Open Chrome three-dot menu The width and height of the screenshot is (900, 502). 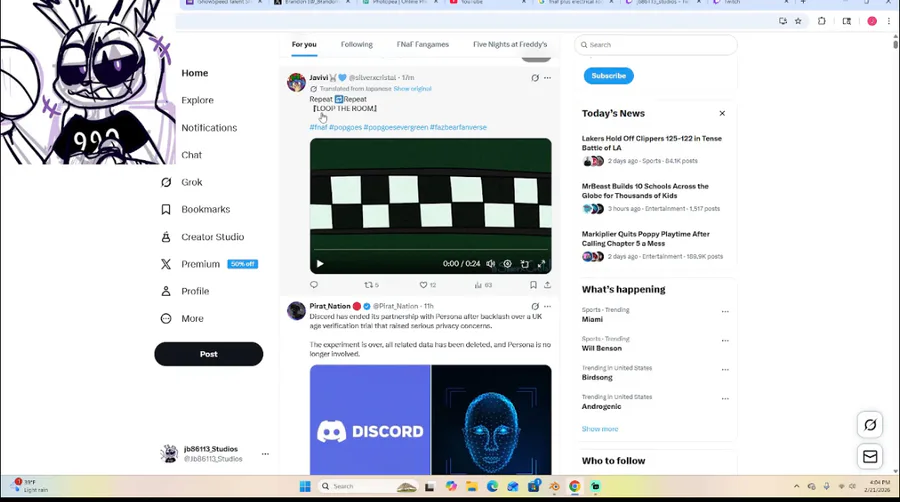[889, 21]
